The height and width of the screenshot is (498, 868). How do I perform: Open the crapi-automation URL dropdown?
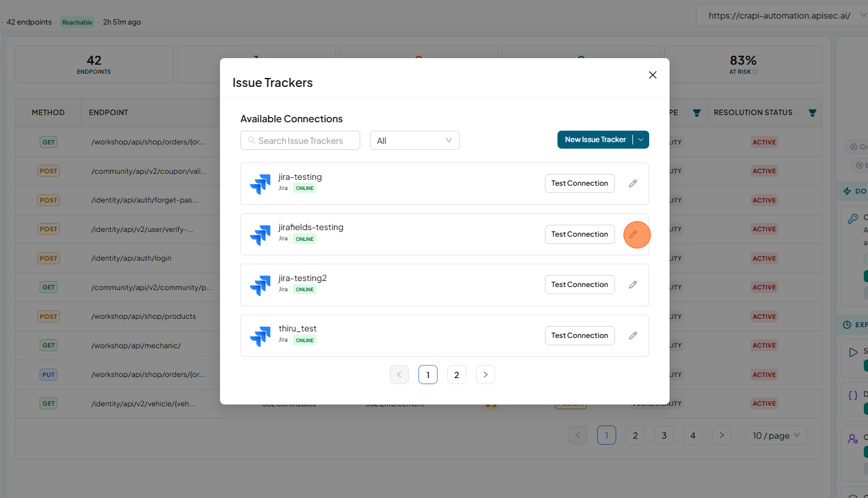(x=782, y=16)
